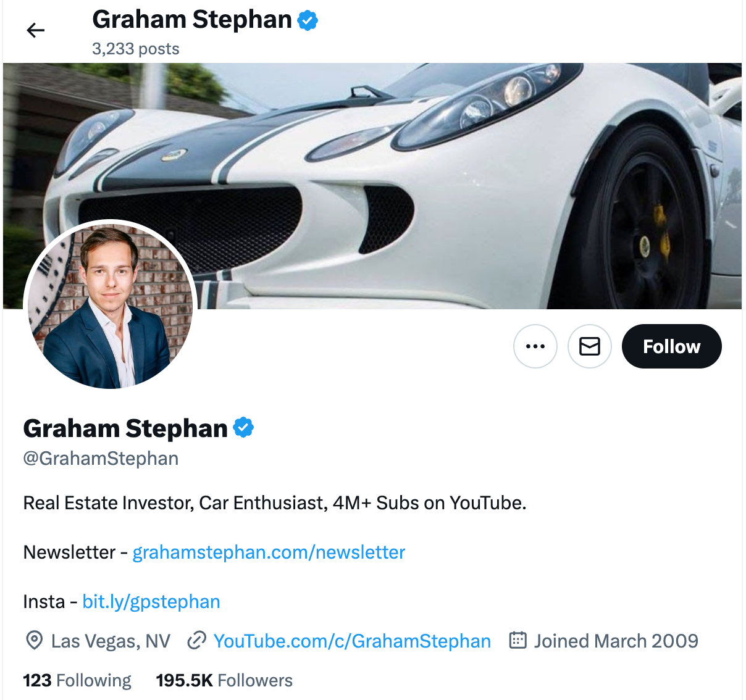
Task: Click the location pin icon before Las Vegas
Action: (35, 641)
